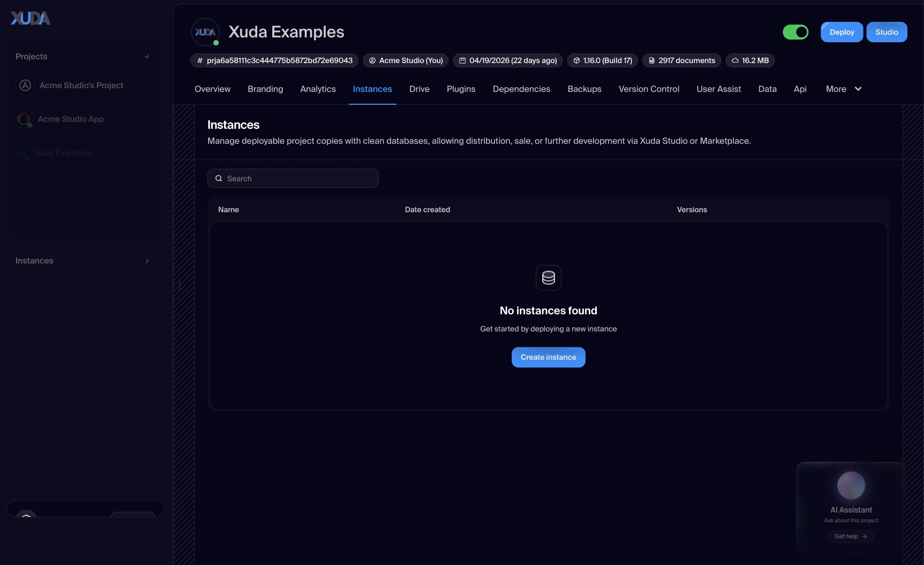Go to the Drive tab
This screenshot has width=924, height=565.
coord(419,89)
